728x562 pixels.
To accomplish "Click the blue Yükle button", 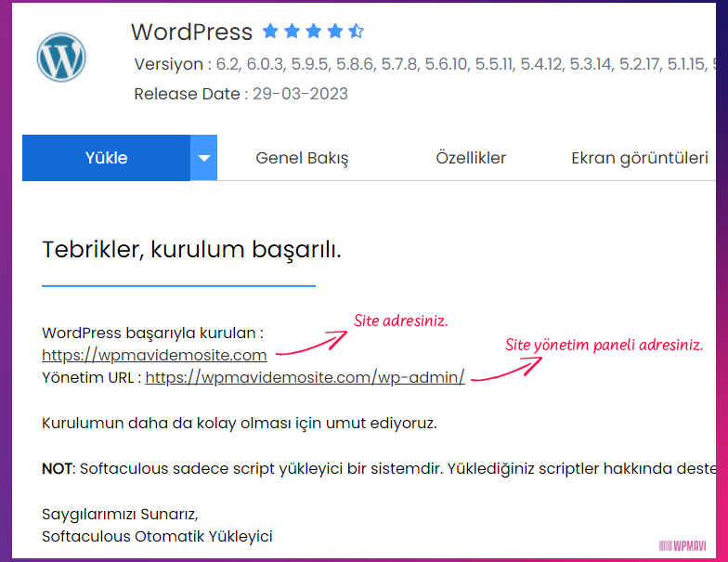I will [x=106, y=158].
